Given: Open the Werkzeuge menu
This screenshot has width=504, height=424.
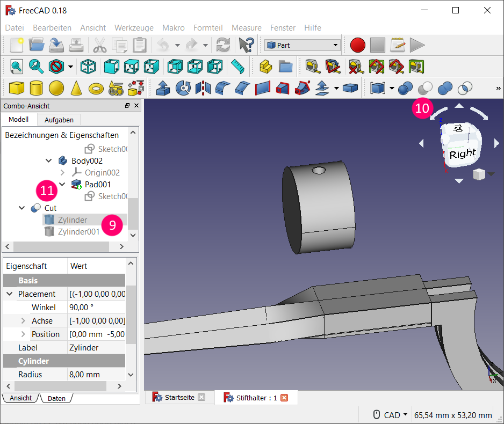Looking at the screenshot, I should (134, 28).
